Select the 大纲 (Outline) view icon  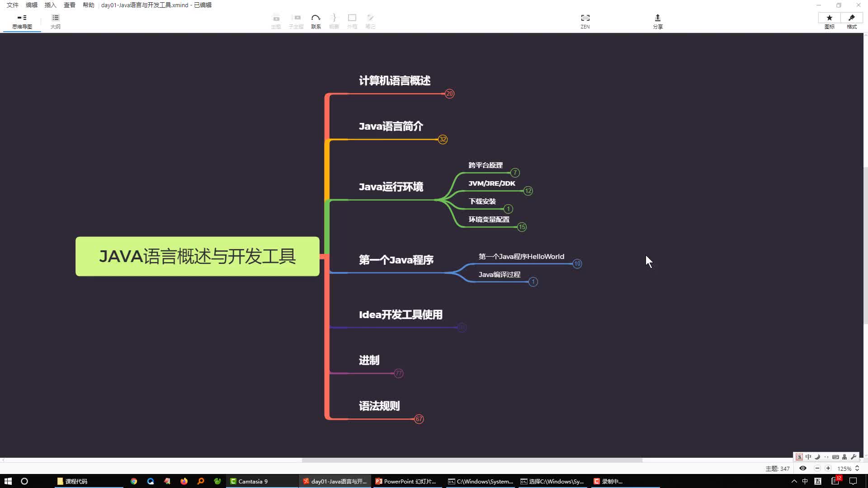[56, 21]
